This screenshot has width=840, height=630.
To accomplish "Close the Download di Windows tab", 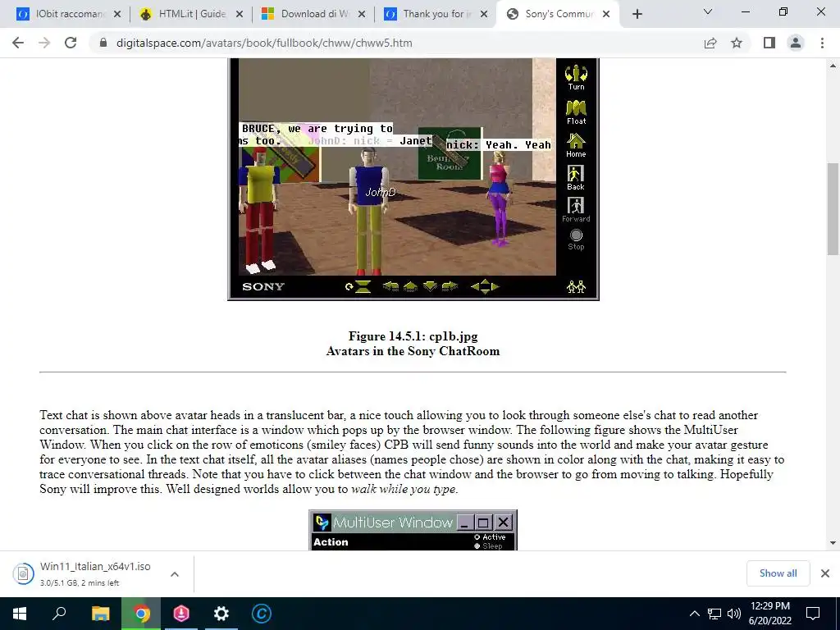I will point(362,14).
